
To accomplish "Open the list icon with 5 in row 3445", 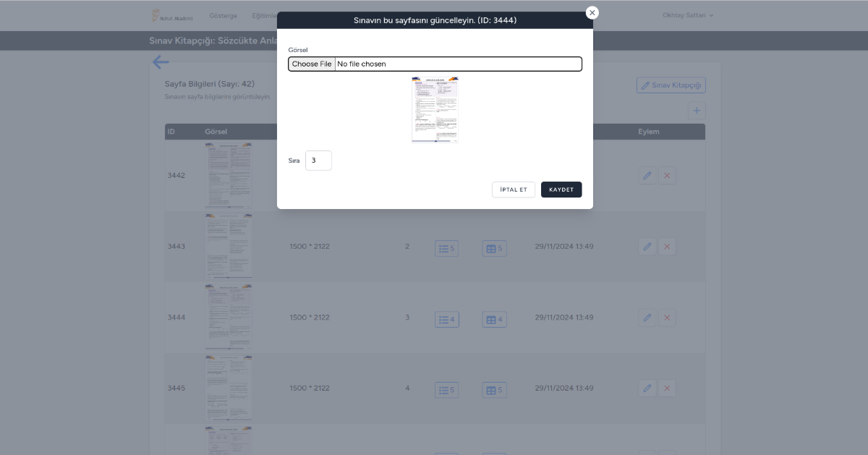I will coord(446,390).
